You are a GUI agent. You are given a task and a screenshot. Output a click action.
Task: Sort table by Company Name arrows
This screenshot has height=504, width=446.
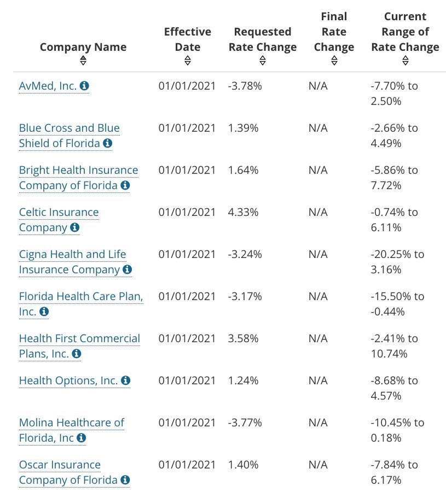tap(83, 61)
